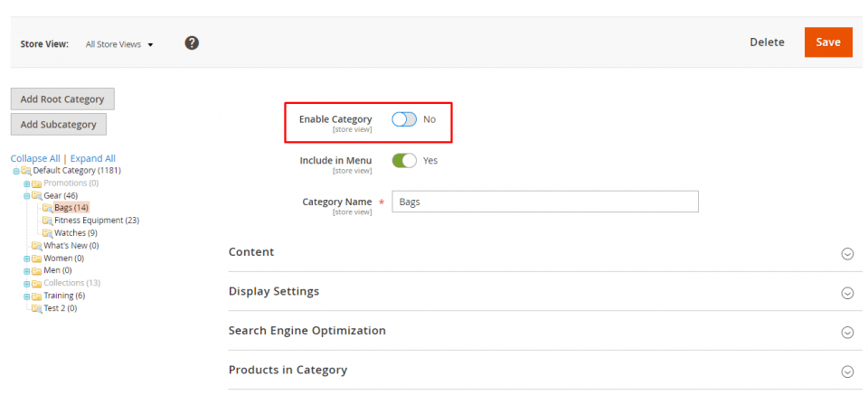Open the Search Engine Optimization heading
Viewport: 868px width, 395px height.
[307, 330]
